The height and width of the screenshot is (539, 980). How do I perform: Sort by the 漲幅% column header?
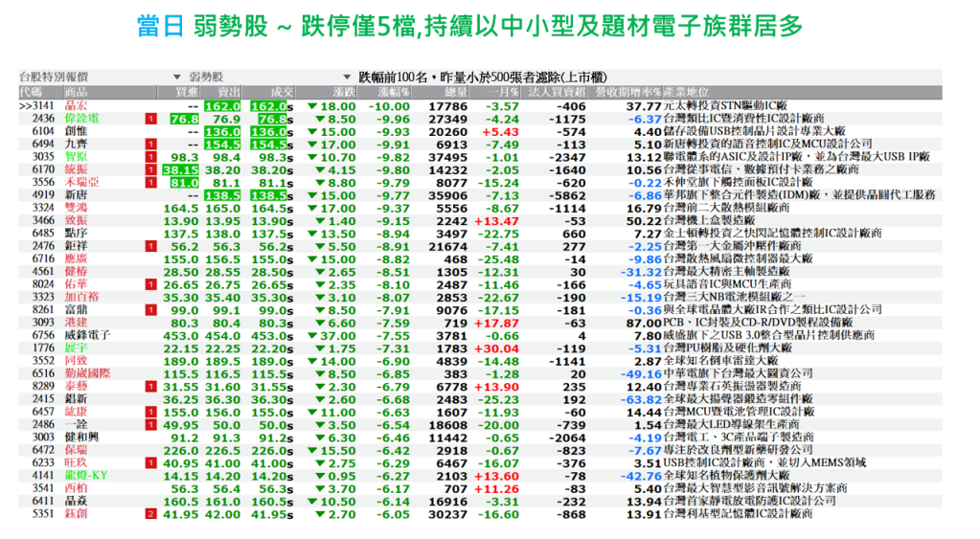[x=392, y=91]
